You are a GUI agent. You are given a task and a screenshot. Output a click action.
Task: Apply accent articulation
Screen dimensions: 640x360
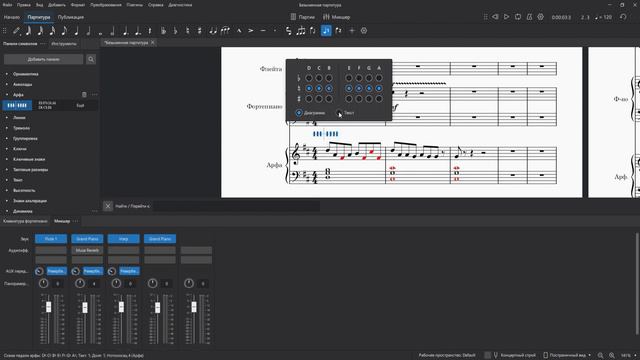click(x=251, y=31)
